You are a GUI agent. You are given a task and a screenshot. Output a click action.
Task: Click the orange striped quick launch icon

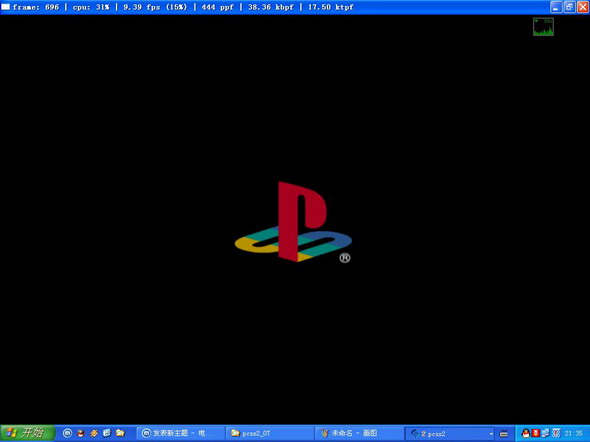pos(94,433)
